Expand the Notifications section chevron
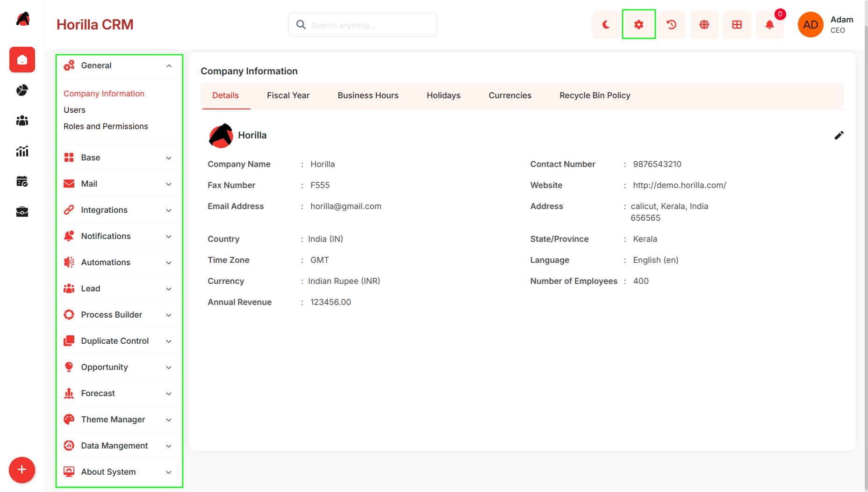The height and width of the screenshot is (492, 868). click(169, 237)
